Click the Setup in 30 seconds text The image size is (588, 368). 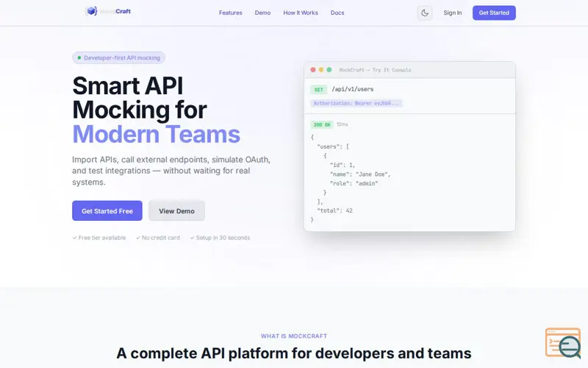point(220,238)
